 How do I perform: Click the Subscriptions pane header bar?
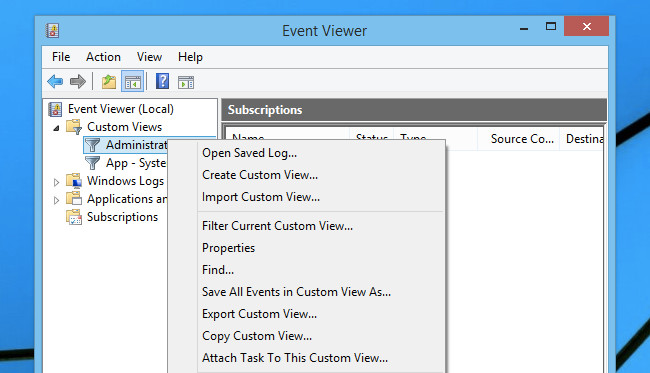pyautogui.click(x=414, y=110)
